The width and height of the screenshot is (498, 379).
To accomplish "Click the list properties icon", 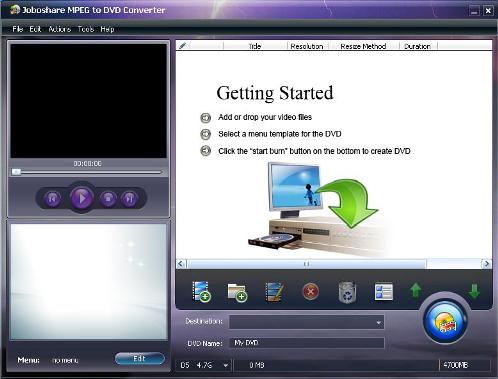I will [x=384, y=292].
